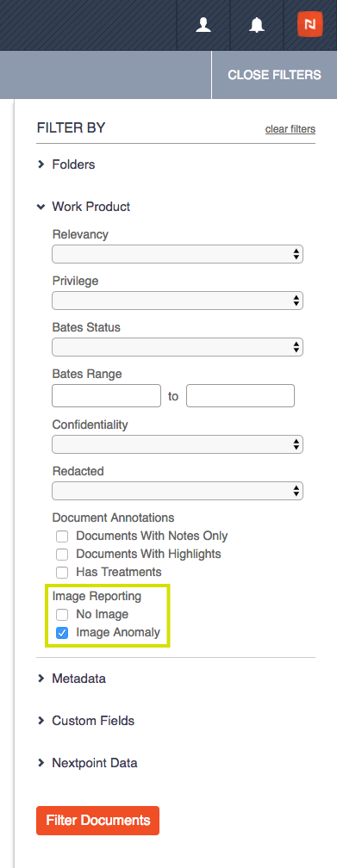The image size is (337, 868).
Task: Click the clear filters link
Action: 290,129
